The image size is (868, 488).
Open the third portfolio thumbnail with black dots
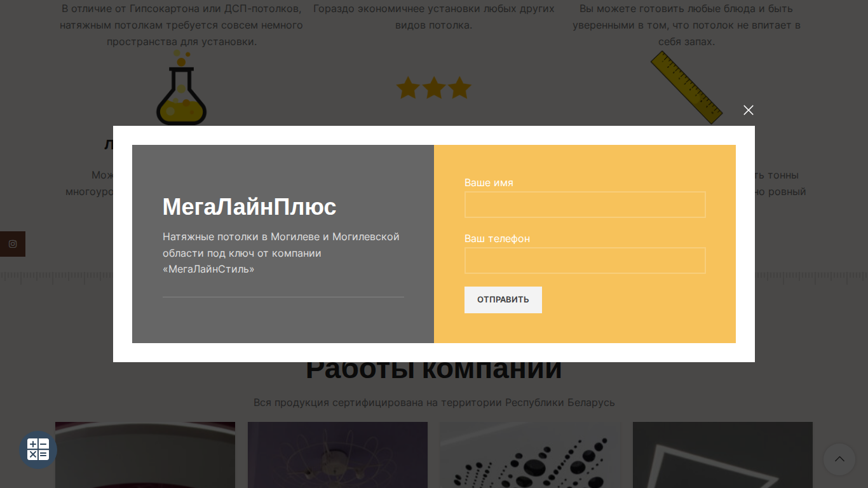click(530, 455)
